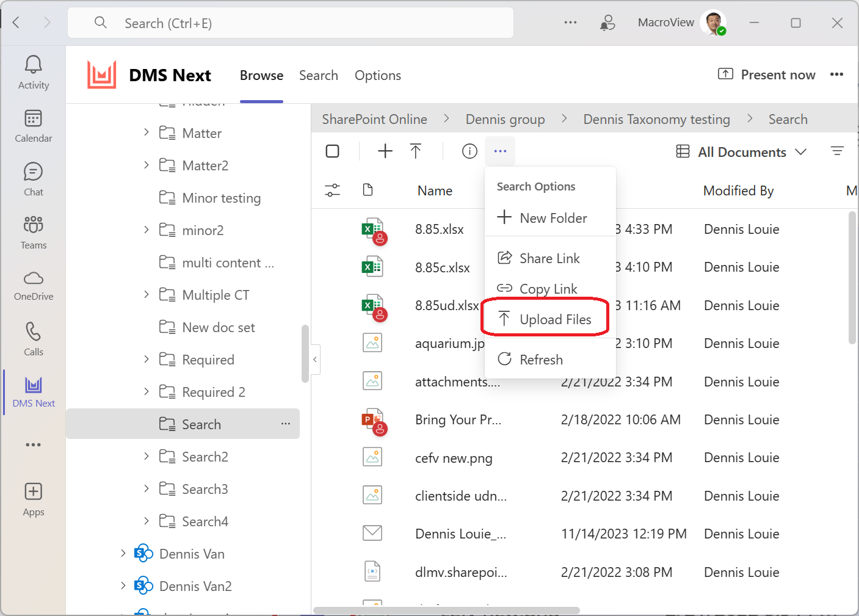Navigate to SharePoint Online breadcrumb
The image size is (859, 616).
(x=374, y=119)
